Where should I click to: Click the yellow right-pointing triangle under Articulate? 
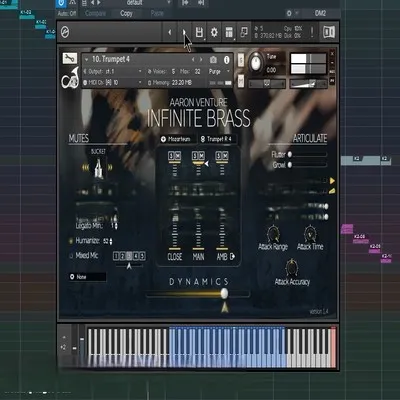(332, 181)
